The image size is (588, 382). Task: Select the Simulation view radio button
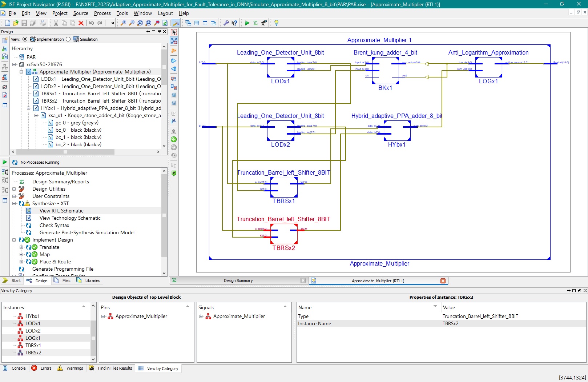(68, 39)
